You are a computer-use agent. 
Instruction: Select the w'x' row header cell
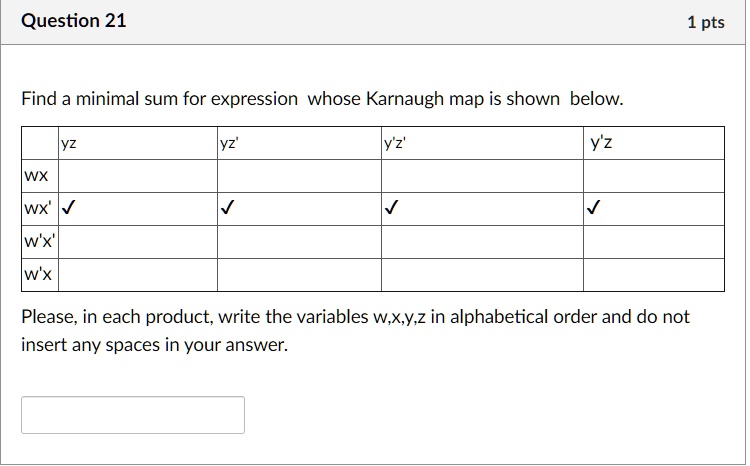tap(40, 242)
